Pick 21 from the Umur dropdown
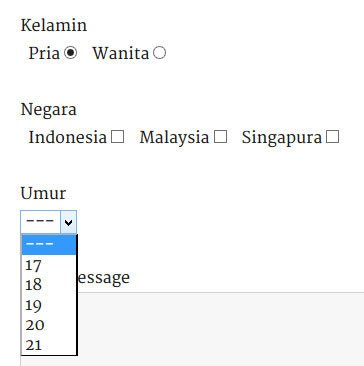The width and height of the screenshot is (364, 366). (x=49, y=345)
